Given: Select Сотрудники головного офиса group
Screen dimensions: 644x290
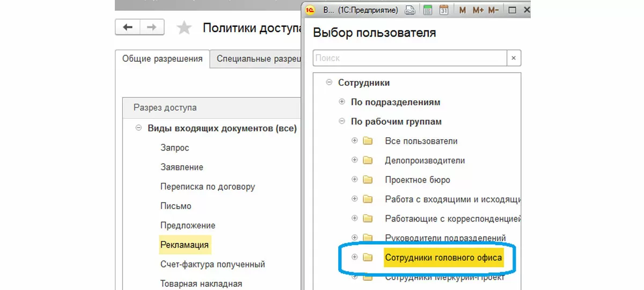Looking at the screenshot, I should coord(443,258).
